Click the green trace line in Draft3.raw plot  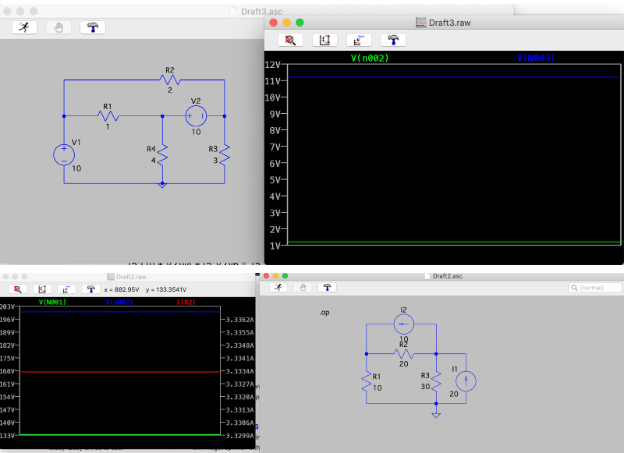[454, 242]
